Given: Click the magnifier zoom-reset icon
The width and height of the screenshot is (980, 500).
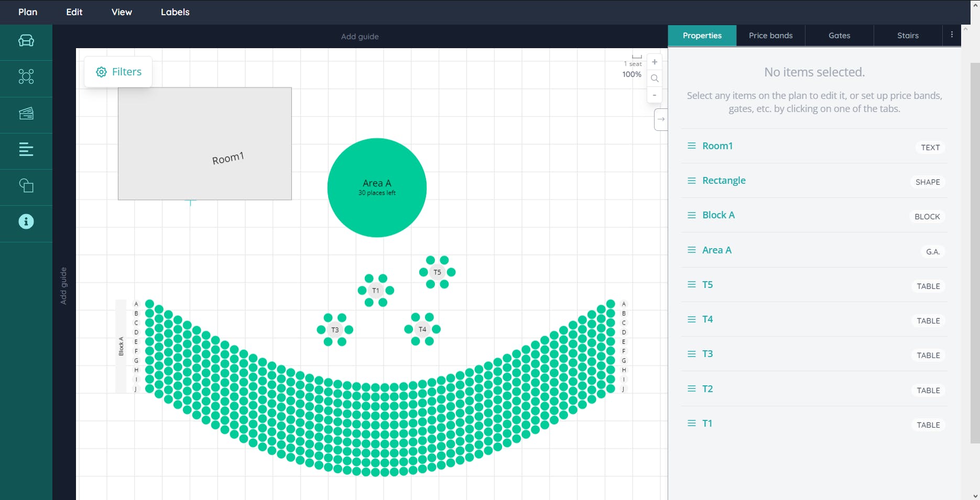Looking at the screenshot, I should 655,79.
